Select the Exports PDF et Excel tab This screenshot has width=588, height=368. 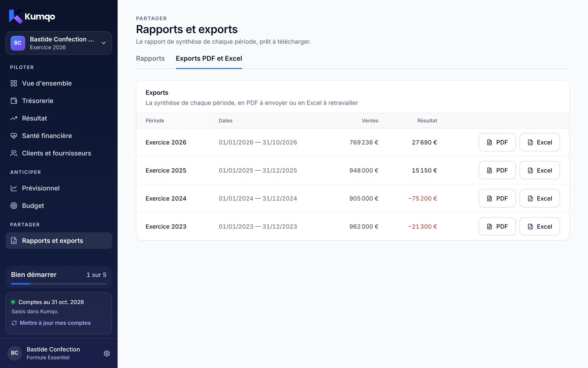(x=209, y=59)
